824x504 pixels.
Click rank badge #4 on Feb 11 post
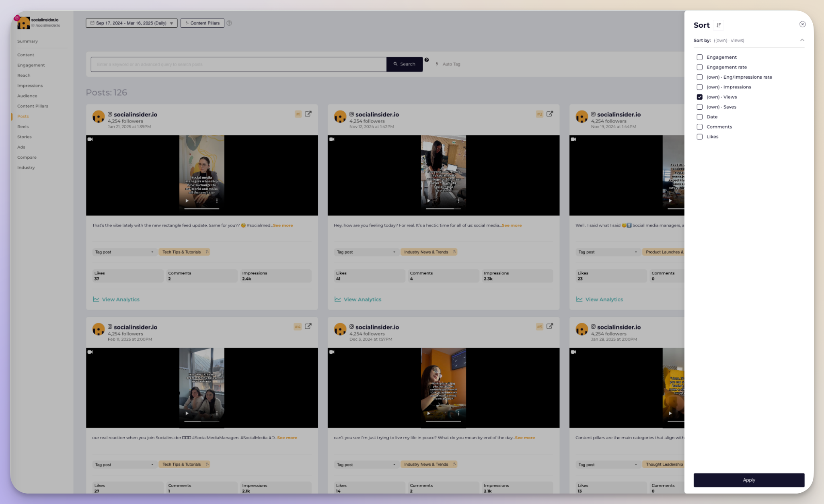tap(298, 327)
